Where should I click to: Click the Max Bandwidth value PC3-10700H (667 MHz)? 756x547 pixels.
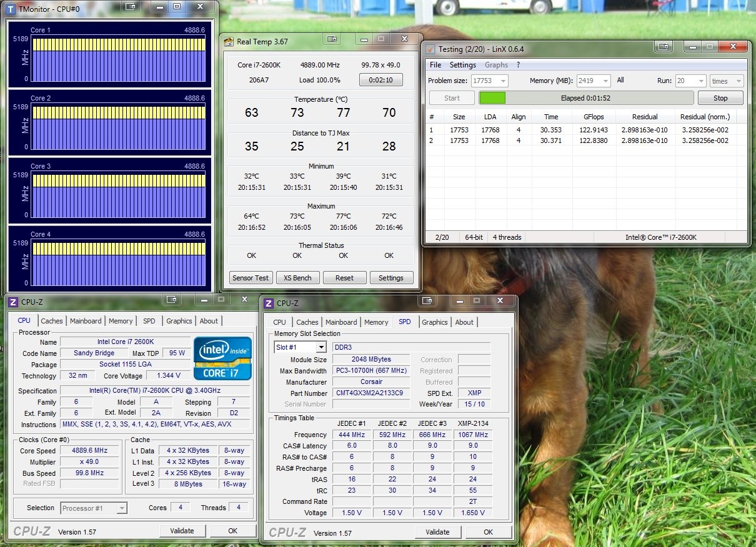coord(371,371)
